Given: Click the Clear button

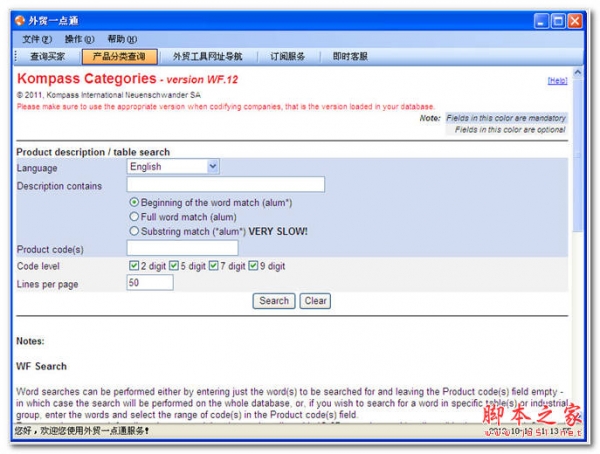Looking at the screenshot, I should [x=315, y=301].
